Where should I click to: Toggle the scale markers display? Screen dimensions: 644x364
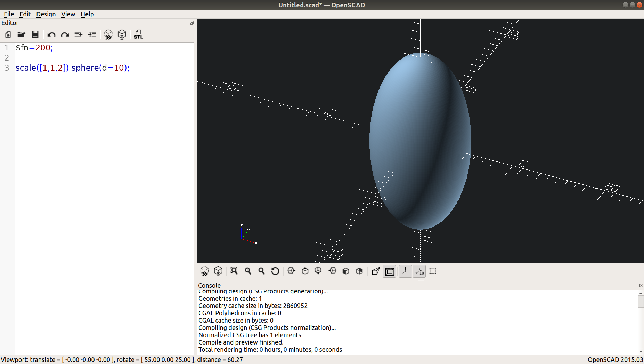(419, 271)
